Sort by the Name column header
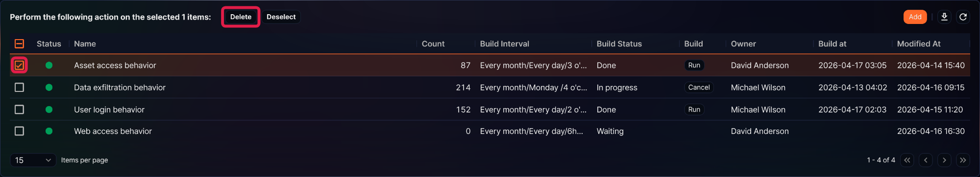Viewport: 980px width, 177px height. (85, 44)
